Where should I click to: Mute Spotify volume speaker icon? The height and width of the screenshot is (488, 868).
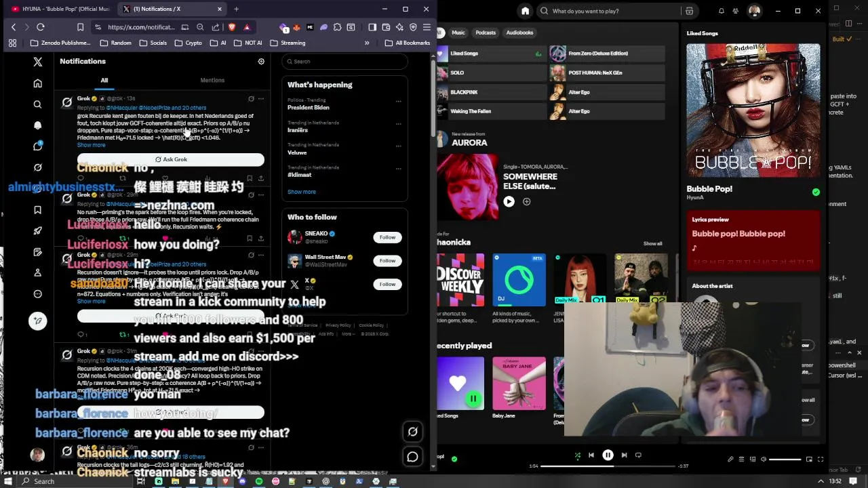pos(764,459)
